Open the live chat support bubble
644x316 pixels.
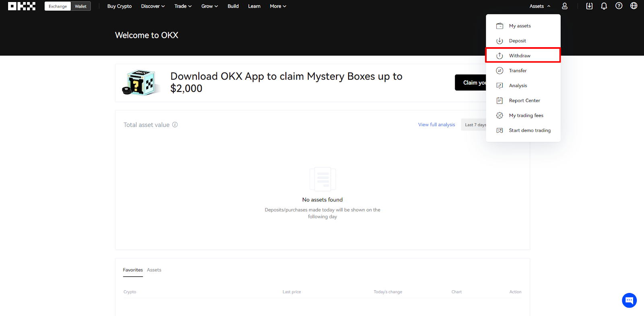[x=629, y=300]
